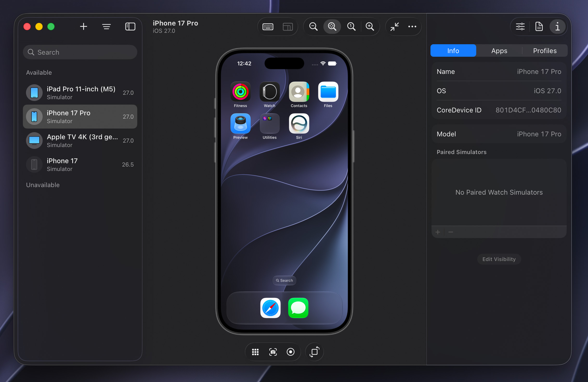The height and width of the screenshot is (382, 588).
Task: Open the filter list icon in sidebar toolbar
Action: (106, 27)
